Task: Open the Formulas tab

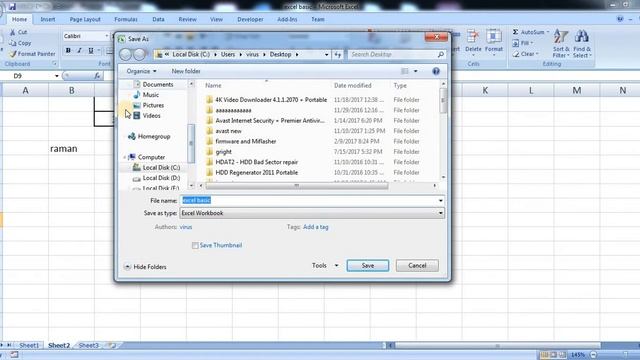Action: (x=126, y=19)
